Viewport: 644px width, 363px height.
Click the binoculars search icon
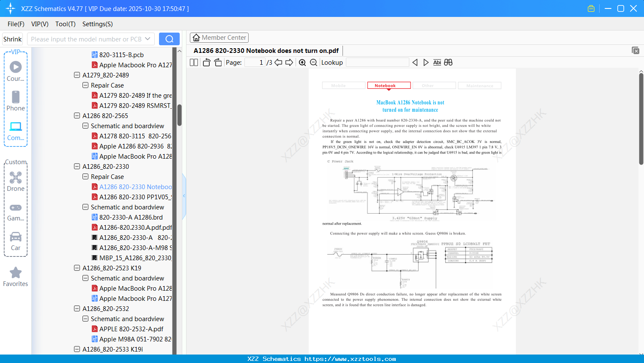click(448, 63)
